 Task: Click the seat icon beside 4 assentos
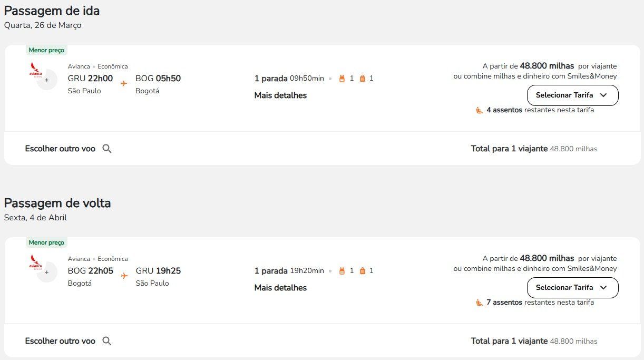pos(480,110)
